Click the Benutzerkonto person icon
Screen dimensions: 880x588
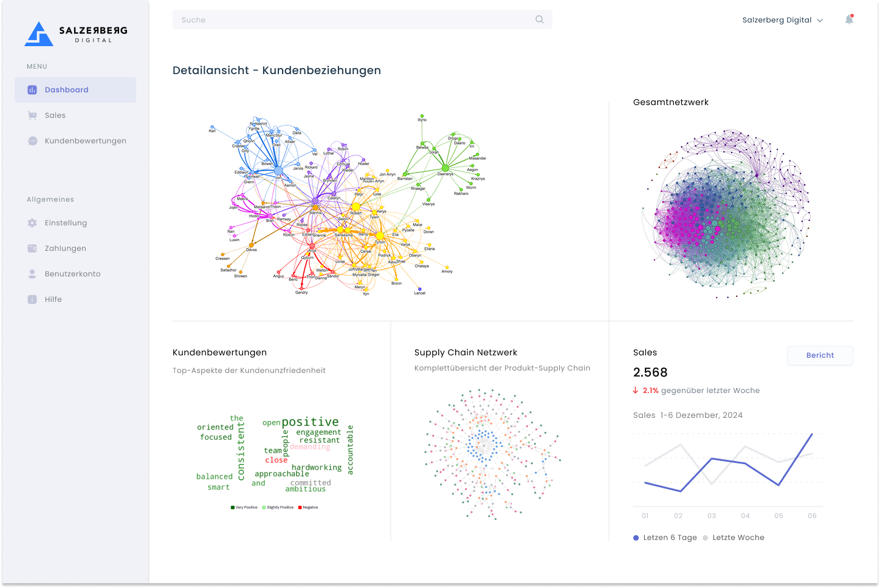(32, 274)
